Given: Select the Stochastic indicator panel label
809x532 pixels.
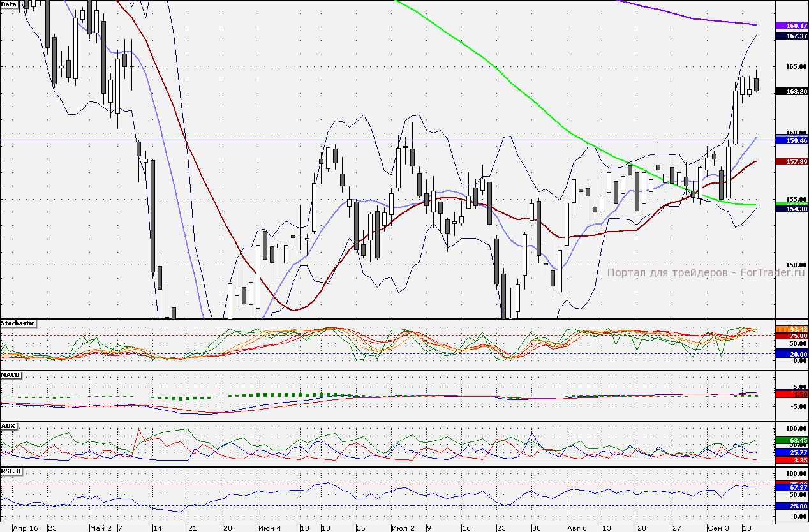Looking at the screenshot, I should (x=18, y=323).
